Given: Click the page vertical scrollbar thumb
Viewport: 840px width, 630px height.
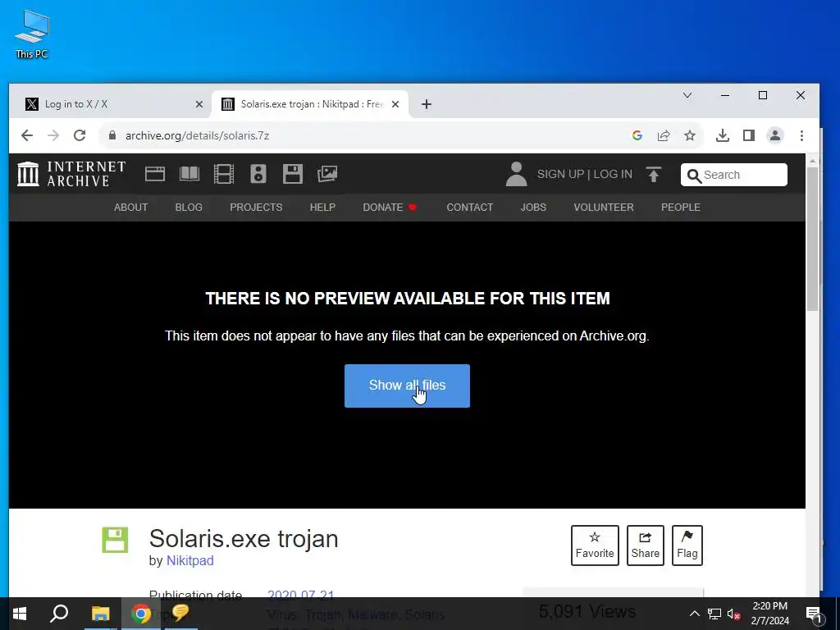Looking at the screenshot, I should [812, 239].
